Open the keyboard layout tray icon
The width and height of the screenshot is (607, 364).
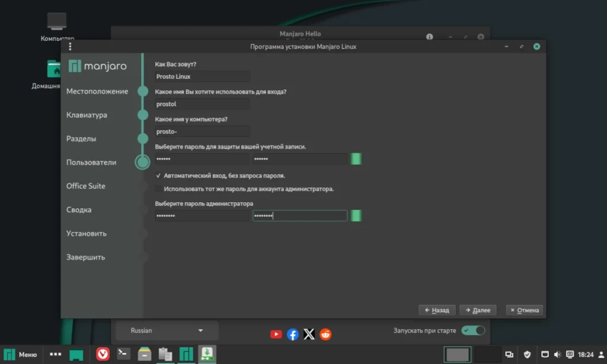click(570, 355)
